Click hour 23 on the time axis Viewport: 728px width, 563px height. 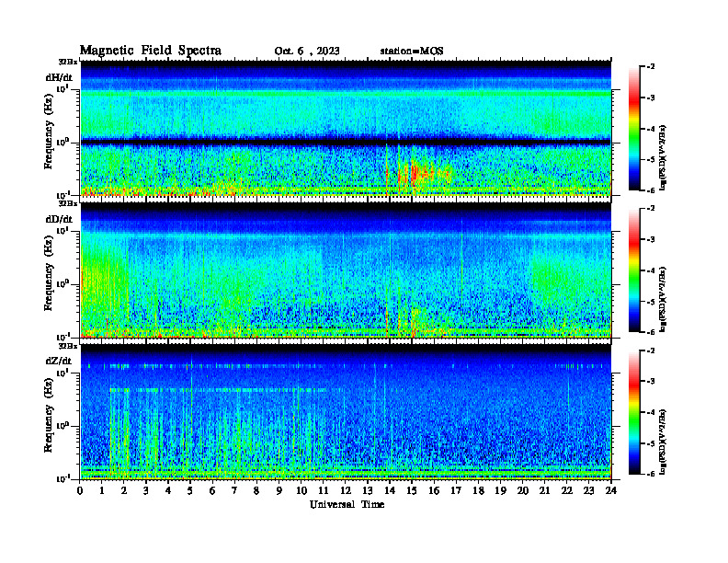pyautogui.click(x=588, y=490)
